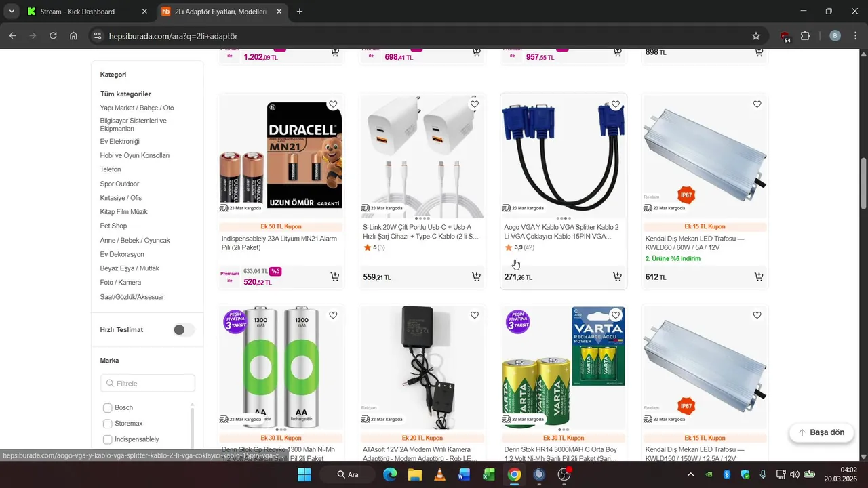Click the brand Filtrele search field
Image resolution: width=868 pixels, height=488 pixels.
148,384
